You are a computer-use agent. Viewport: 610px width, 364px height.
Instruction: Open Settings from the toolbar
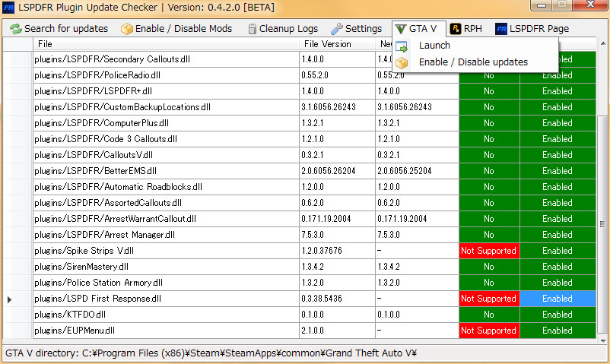[357, 29]
